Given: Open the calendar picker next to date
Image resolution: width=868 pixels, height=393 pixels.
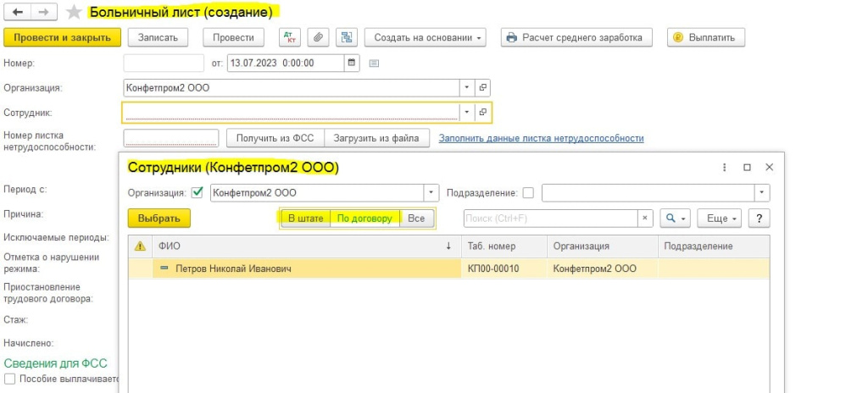Looking at the screenshot, I should point(352,62).
